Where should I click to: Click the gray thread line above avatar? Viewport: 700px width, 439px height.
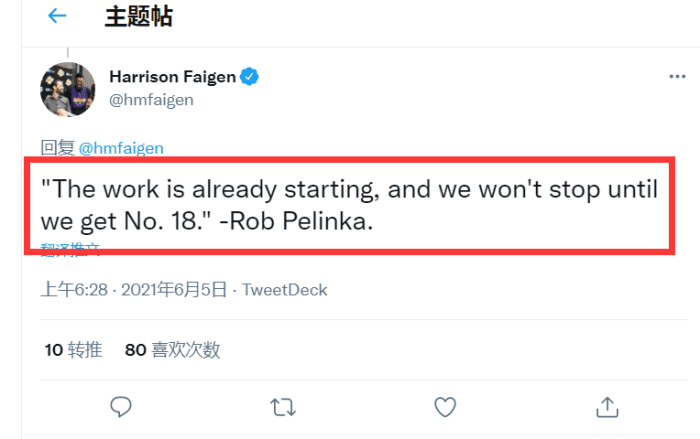[68, 52]
